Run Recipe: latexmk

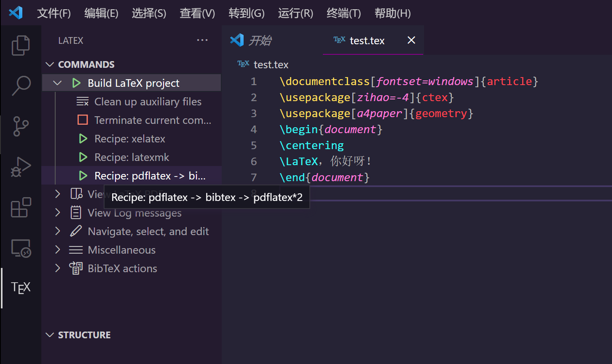[x=132, y=157]
